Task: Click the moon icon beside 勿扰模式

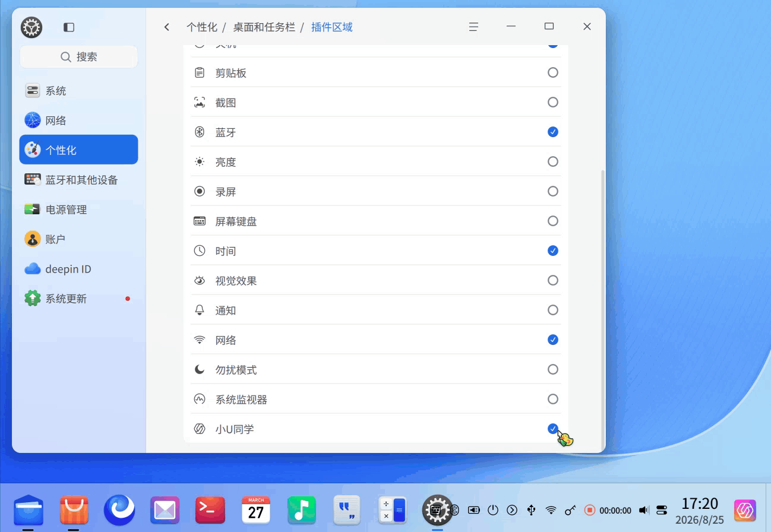Action: pos(200,369)
